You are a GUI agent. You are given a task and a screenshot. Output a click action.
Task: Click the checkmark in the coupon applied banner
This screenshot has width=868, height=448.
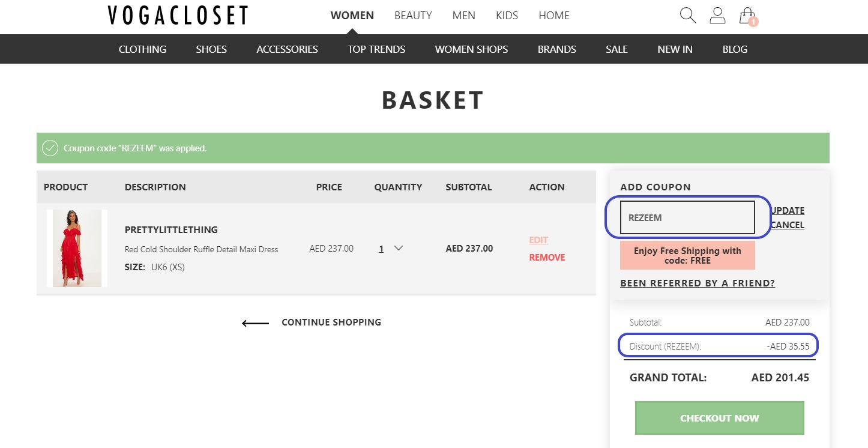pos(50,147)
